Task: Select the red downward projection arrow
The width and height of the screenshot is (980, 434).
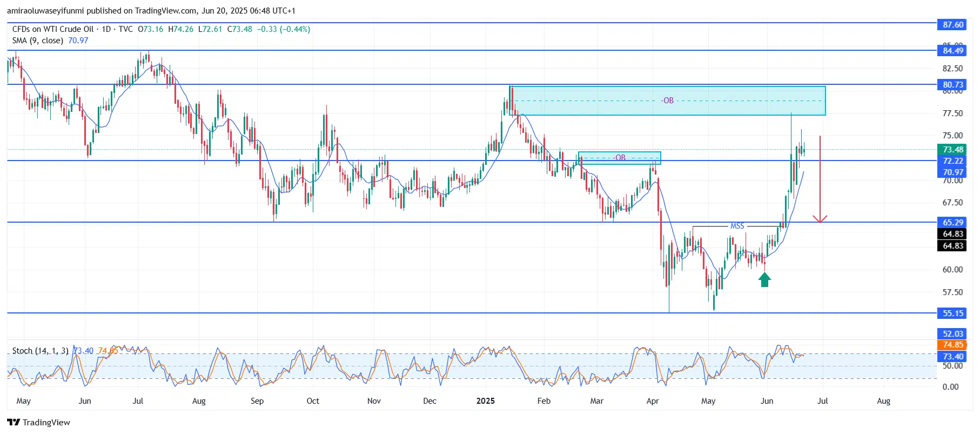Action: 820,178
